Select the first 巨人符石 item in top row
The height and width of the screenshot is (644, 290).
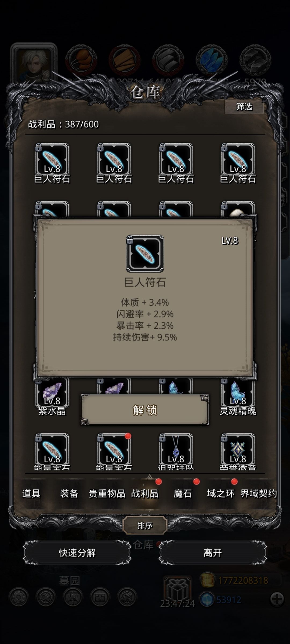(x=52, y=160)
